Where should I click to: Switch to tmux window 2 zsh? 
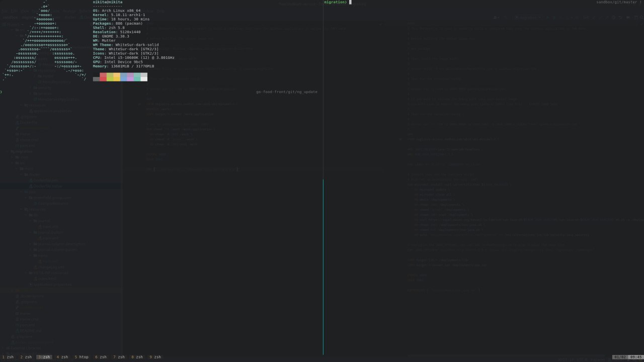pos(26,357)
